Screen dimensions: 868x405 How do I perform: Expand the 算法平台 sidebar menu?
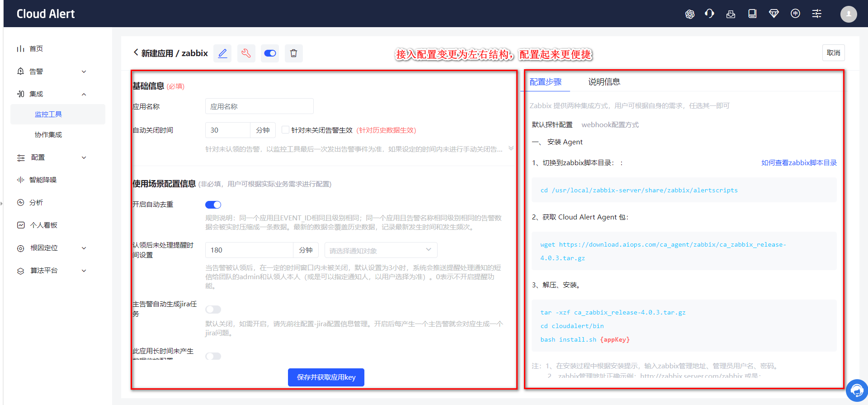pos(84,271)
